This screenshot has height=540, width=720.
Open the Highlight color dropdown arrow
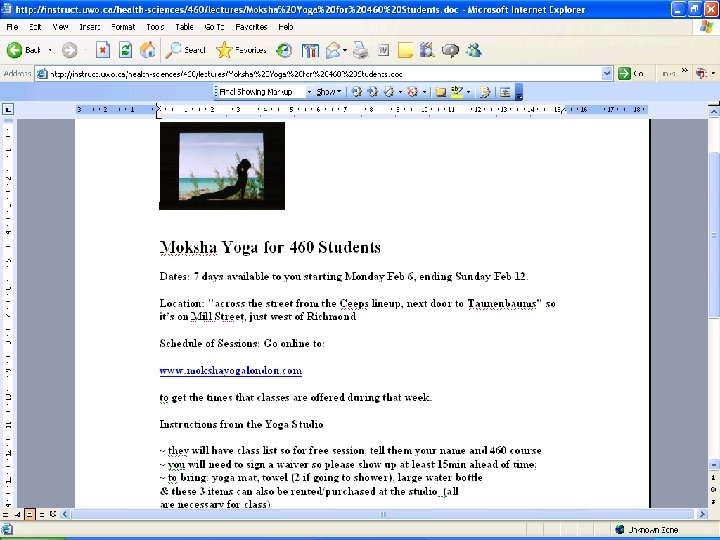[x=468, y=92]
